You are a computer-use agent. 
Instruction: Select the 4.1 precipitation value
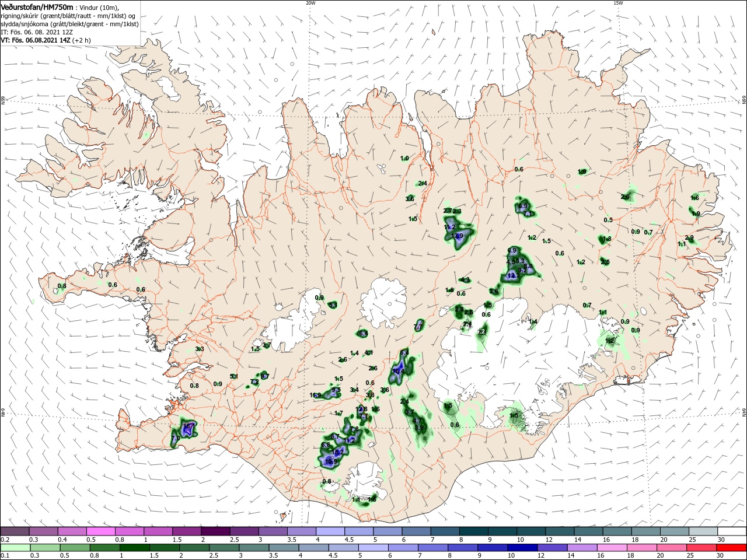[368, 353]
